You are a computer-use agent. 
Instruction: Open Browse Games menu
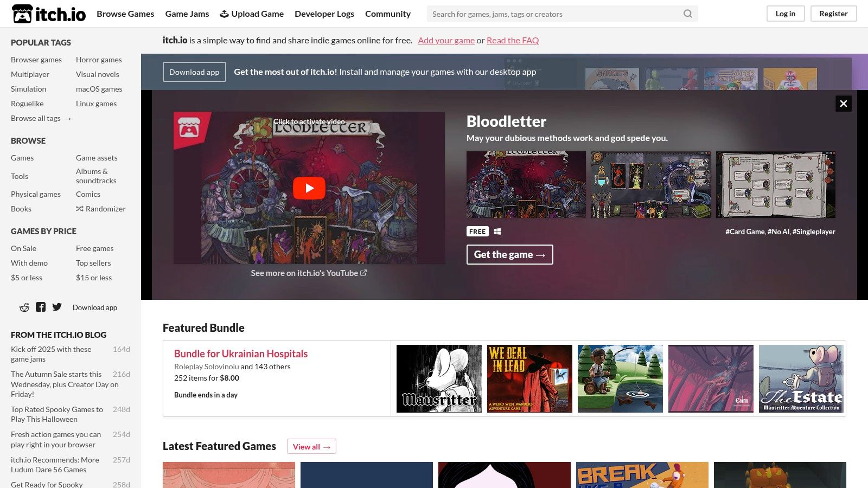point(125,14)
